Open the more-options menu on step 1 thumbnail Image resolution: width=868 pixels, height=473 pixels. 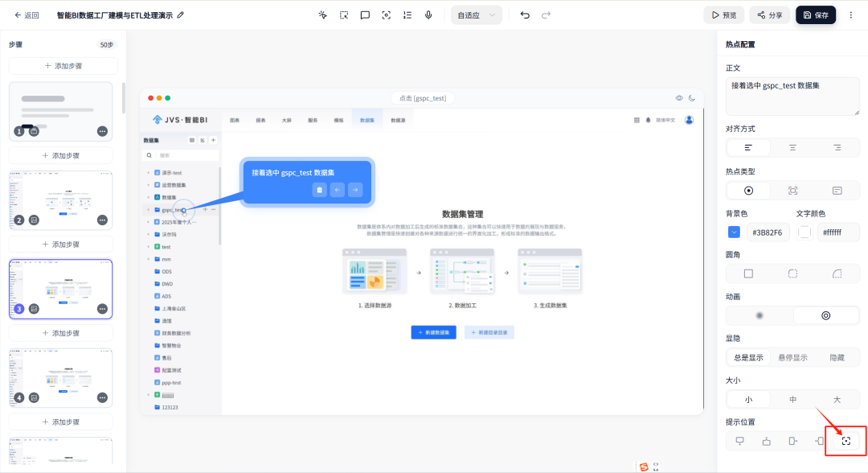point(102,131)
